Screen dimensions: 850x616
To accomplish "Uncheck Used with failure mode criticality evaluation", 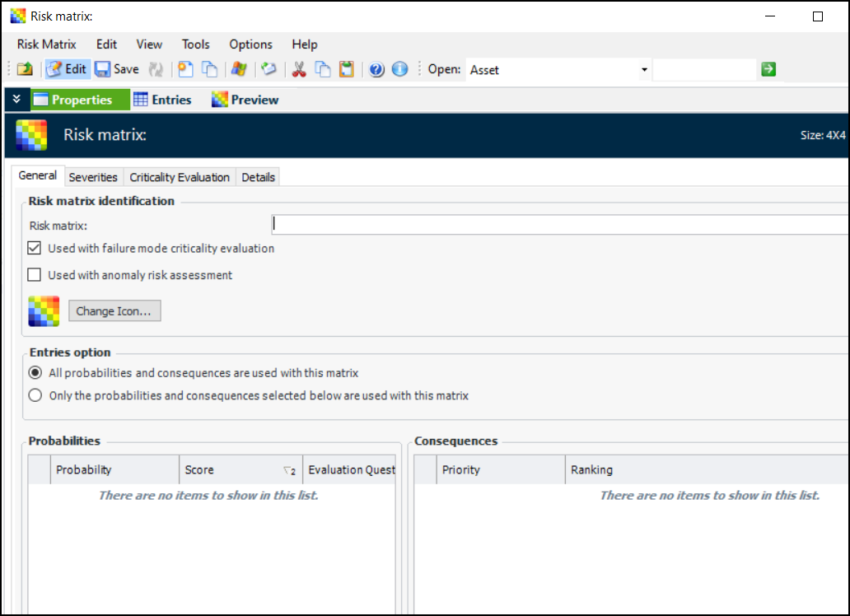I will pyautogui.click(x=35, y=248).
